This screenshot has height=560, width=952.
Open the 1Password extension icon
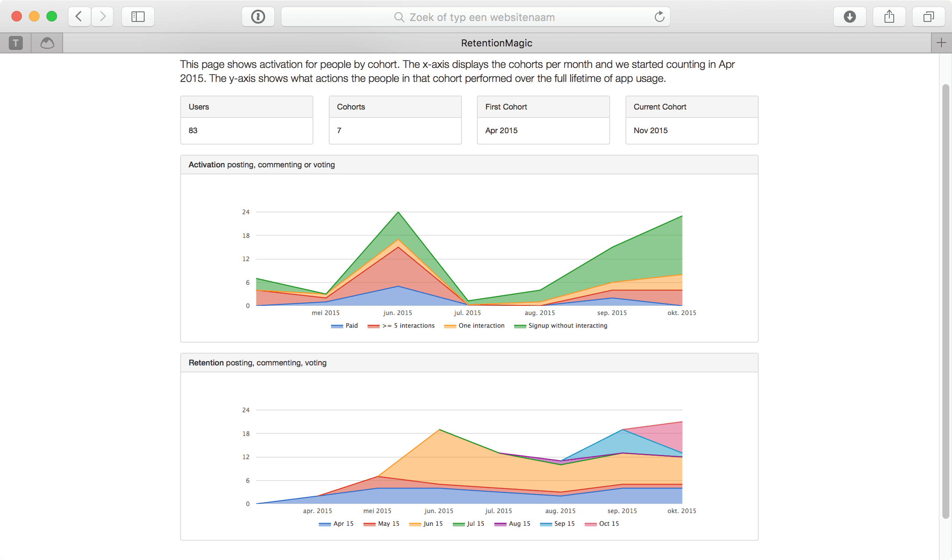[x=258, y=17]
